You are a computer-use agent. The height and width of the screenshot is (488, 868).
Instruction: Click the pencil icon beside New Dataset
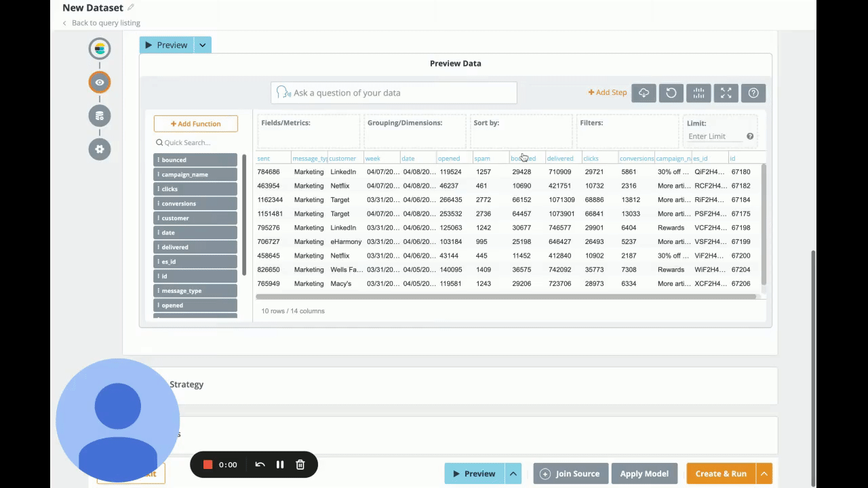point(131,7)
